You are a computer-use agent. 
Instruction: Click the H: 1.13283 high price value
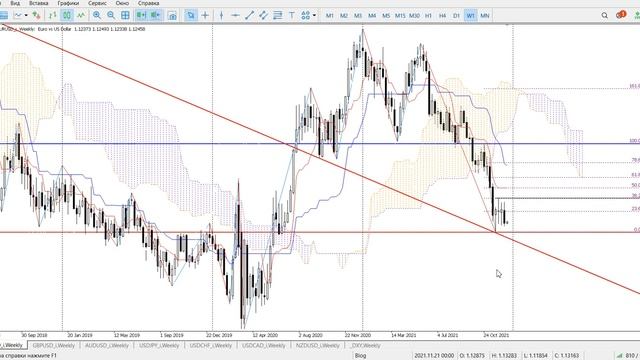click(x=504, y=356)
